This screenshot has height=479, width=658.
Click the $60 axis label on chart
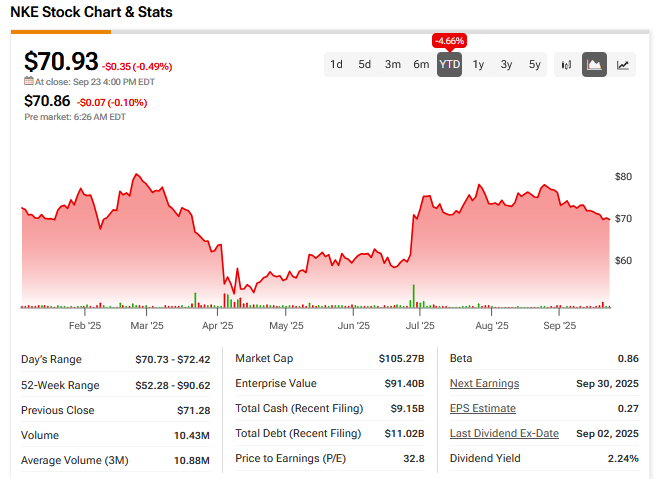coord(623,261)
